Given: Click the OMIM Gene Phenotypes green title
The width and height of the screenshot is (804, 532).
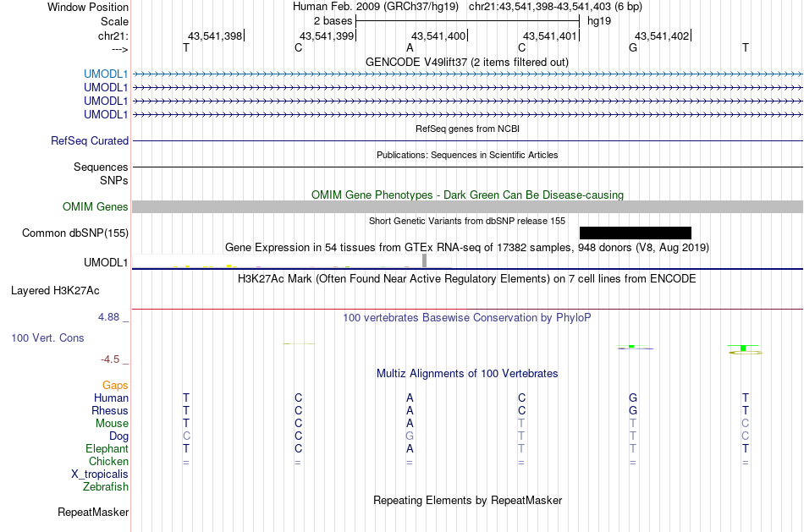Looking at the screenshot, I should (x=468, y=195).
